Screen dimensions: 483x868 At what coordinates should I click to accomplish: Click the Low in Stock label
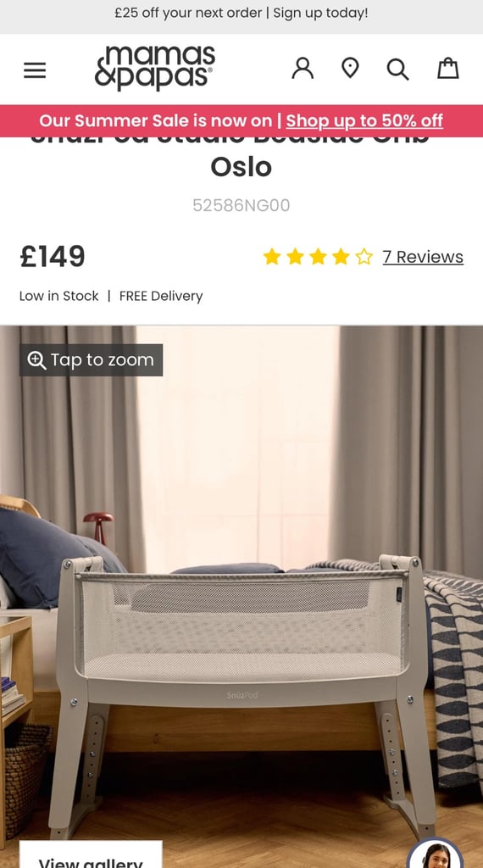click(59, 296)
